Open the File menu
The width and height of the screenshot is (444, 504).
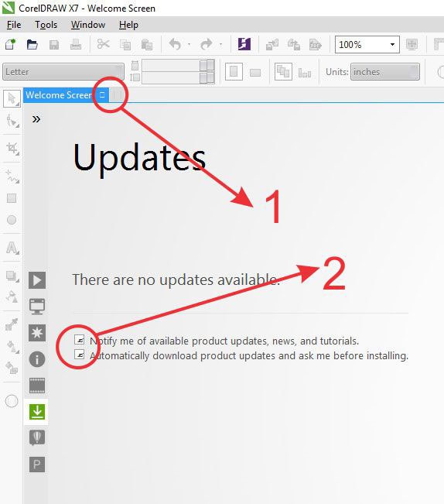[14, 25]
